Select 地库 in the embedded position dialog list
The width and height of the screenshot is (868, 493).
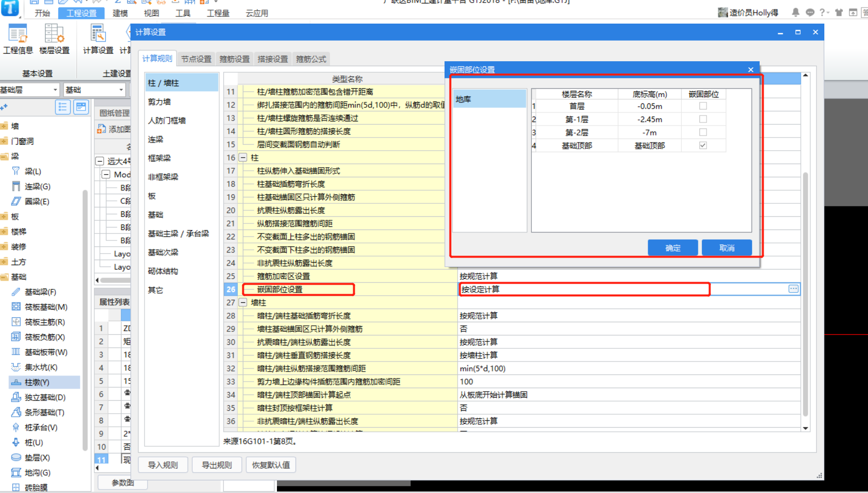[489, 99]
